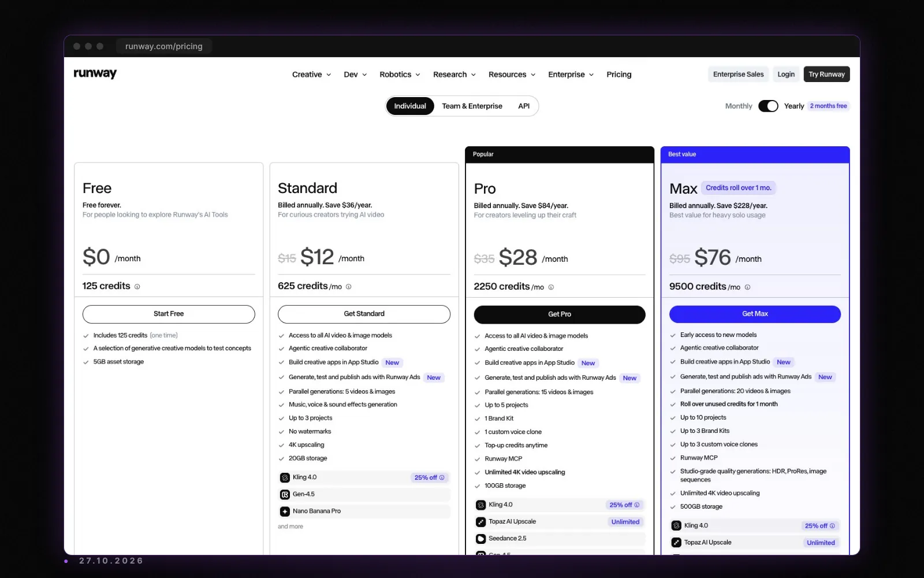Click Kling 4.0 icon in Standard plan
Screen dimensions: 924x578
[285, 477]
